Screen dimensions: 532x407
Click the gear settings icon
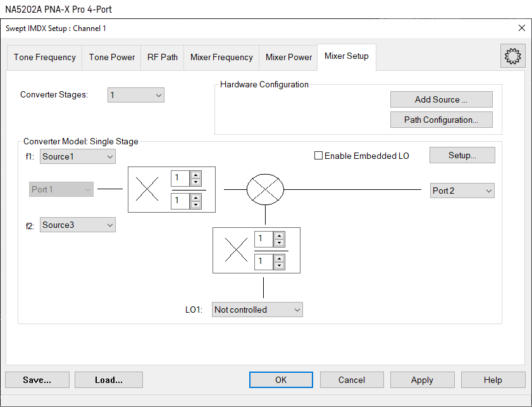pos(512,56)
